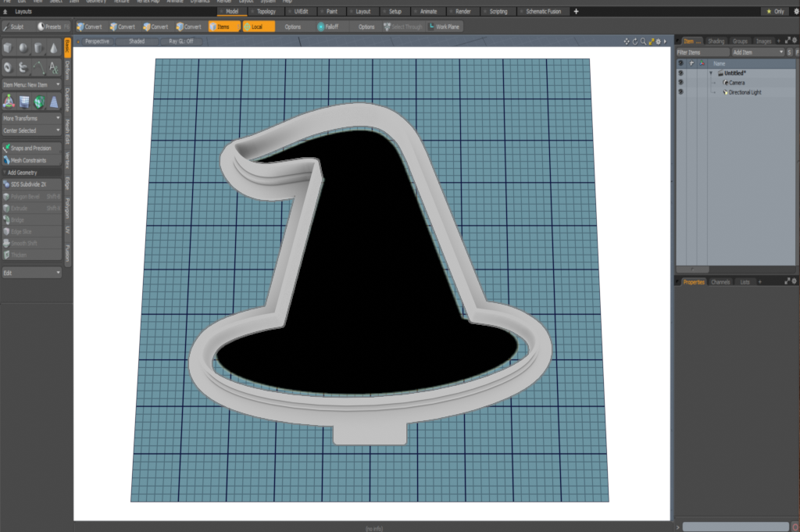
Task: Toggle the Work Plane button
Action: pos(444,27)
